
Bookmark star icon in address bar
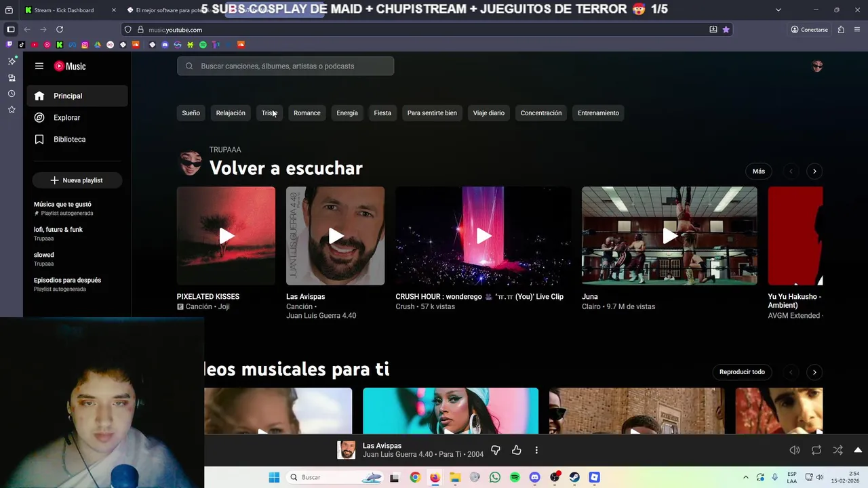coord(726,30)
